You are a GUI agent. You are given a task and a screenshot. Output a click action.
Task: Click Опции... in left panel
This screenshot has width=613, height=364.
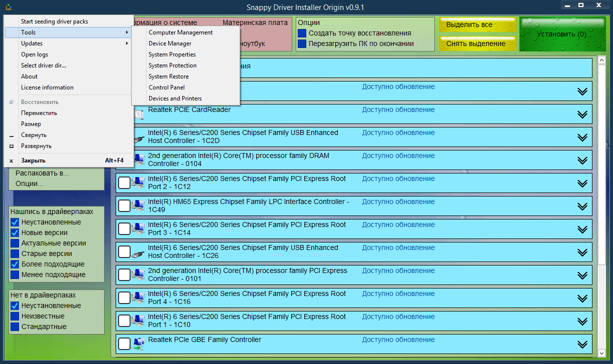pos(29,183)
